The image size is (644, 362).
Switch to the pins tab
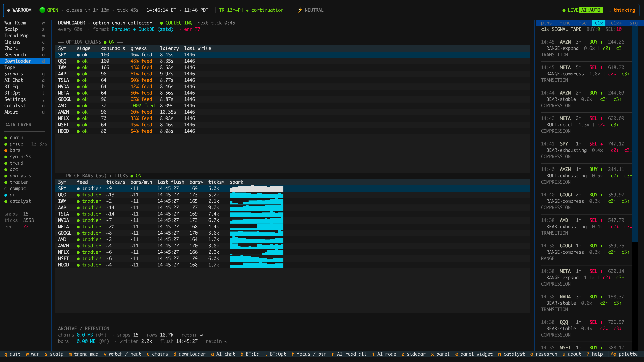[546, 23]
